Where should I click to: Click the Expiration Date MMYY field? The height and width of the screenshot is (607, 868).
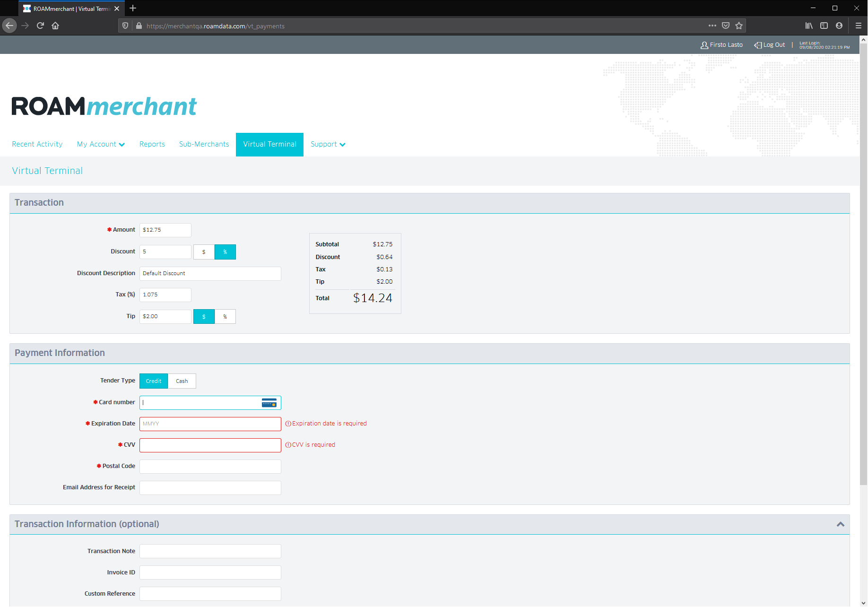pos(210,424)
